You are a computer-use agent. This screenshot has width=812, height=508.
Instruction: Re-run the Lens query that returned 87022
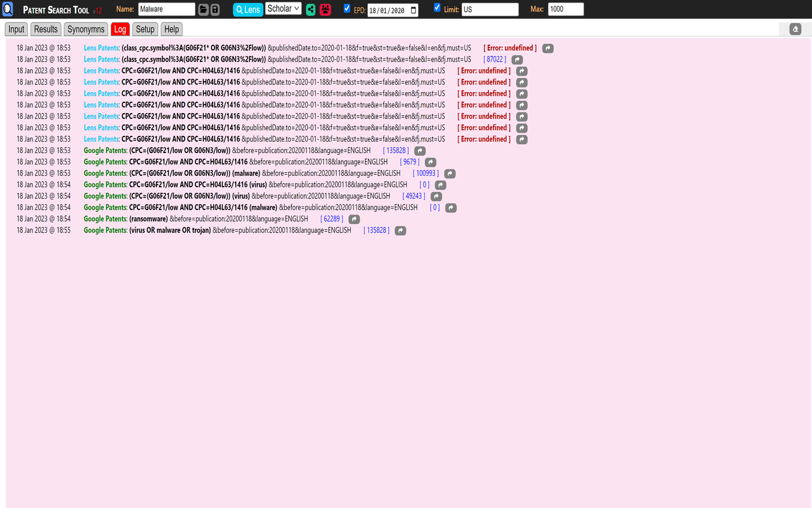517,60
